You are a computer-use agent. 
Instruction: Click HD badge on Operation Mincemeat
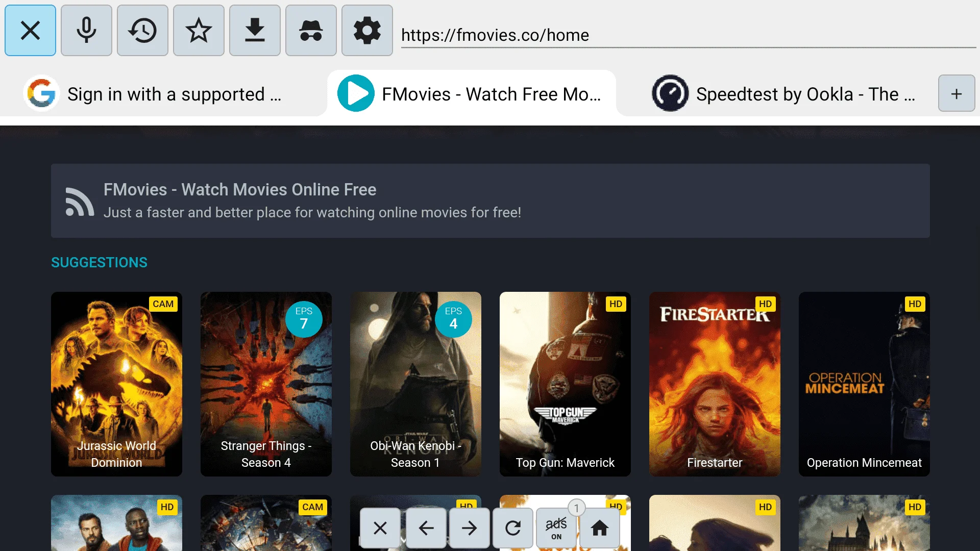coord(915,304)
